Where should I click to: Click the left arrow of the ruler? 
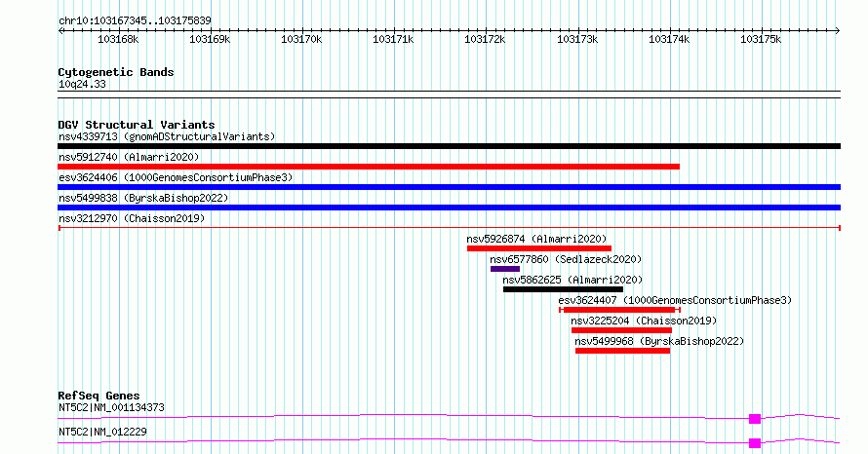pyautogui.click(x=60, y=30)
